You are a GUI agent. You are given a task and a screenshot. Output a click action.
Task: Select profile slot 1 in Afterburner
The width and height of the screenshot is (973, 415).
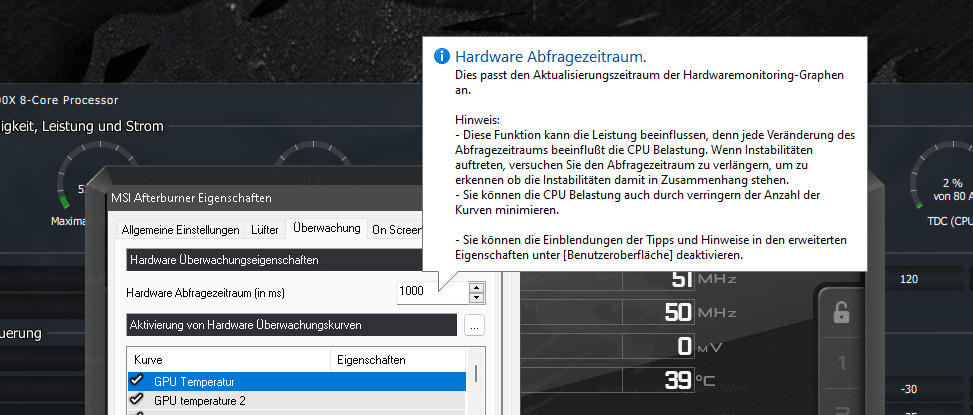click(842, 362)
